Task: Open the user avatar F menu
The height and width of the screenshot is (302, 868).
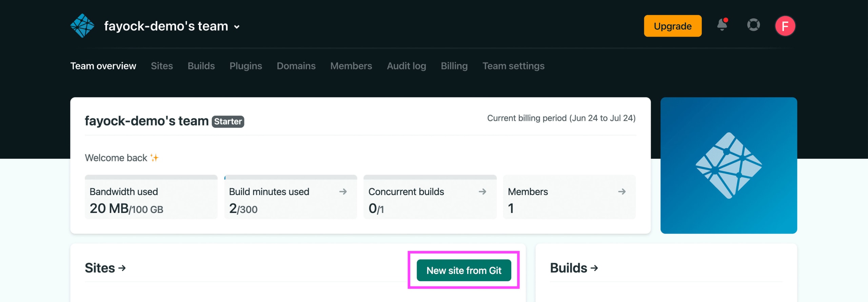Action: (x=785, y=26)
